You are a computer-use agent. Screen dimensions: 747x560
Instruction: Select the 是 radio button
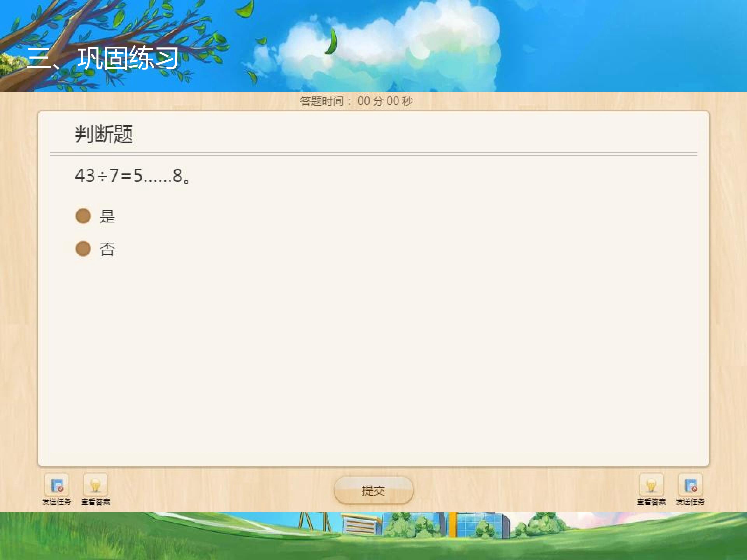click(x=83, y=216)
